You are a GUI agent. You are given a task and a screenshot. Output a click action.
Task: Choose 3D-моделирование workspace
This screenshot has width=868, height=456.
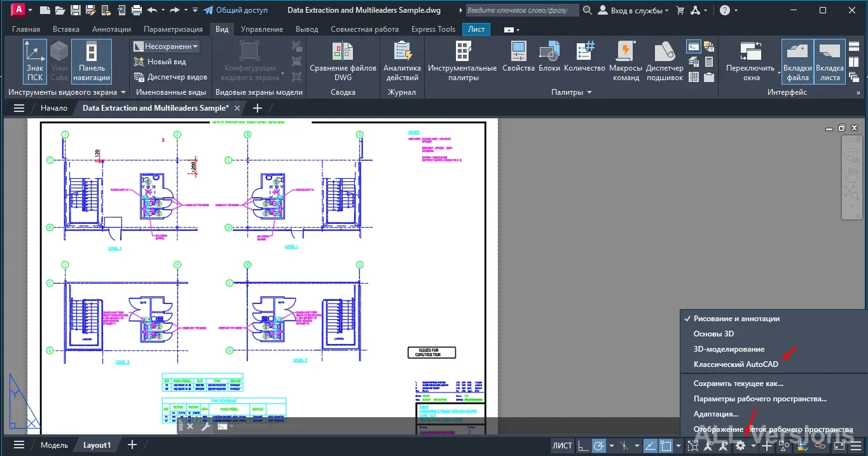(x=729, y=349)
